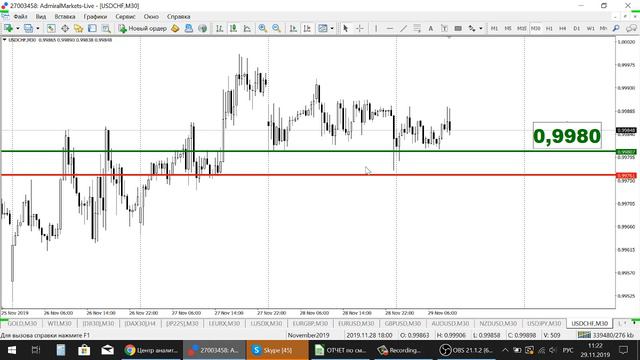The image size is (640, 360).
Task: Open the Сервис menu
Action: [x=125, y=17]
